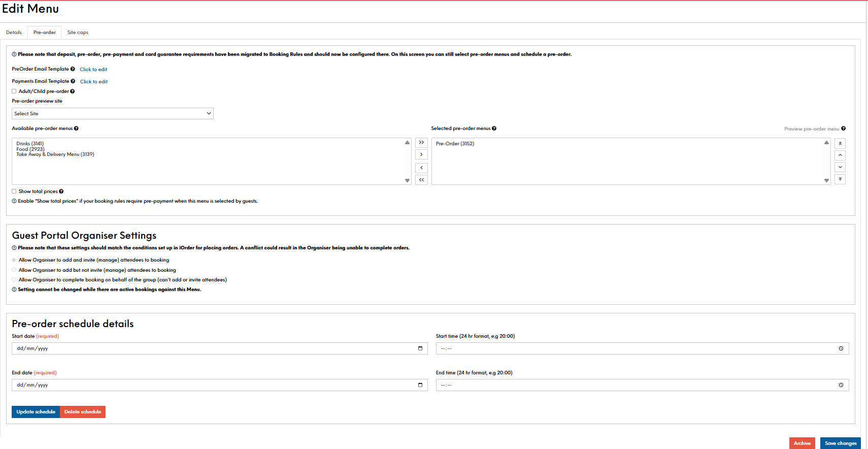Click the move all right double-arrow button
The image size is (868, 449).
tap(421, 143)
